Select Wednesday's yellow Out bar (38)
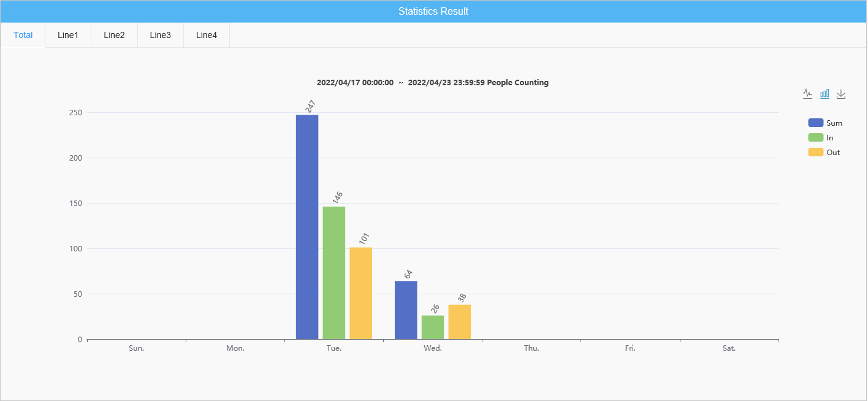The height and width of the screenshot is (401, 868). click(x=460, y=322)
